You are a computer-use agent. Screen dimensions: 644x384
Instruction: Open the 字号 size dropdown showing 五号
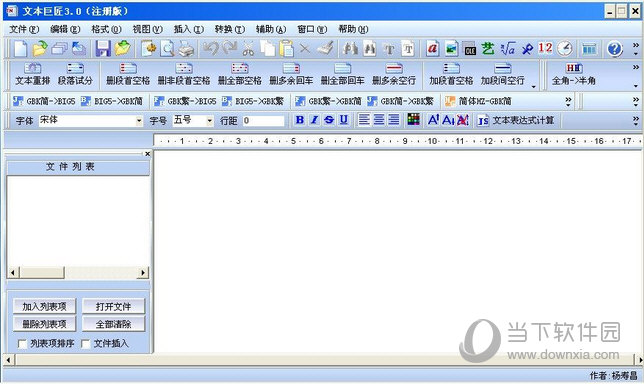[209, 121]
